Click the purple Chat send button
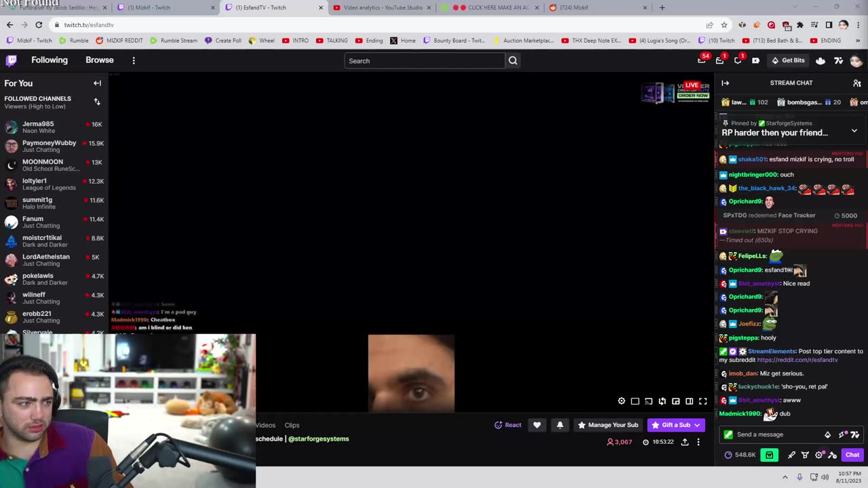The image size is (868, 488). [x=852, y=455]
